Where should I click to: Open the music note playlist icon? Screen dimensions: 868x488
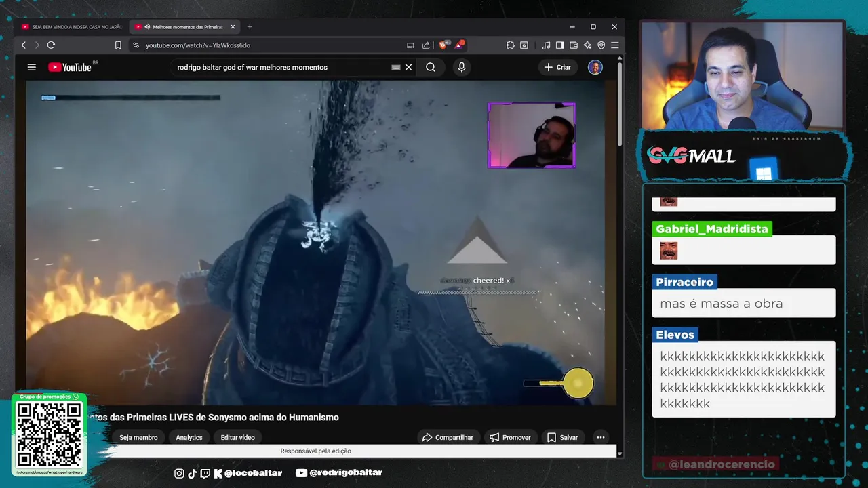pos(546,45)
